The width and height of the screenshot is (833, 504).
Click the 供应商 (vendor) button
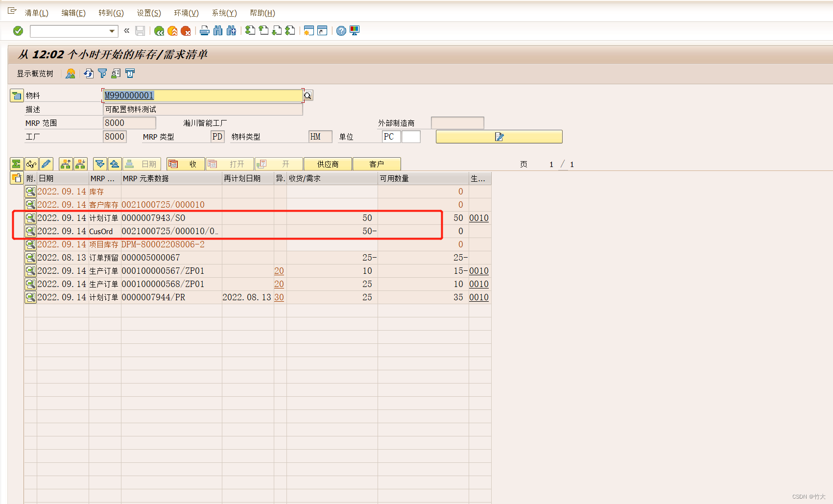[328, 164]
